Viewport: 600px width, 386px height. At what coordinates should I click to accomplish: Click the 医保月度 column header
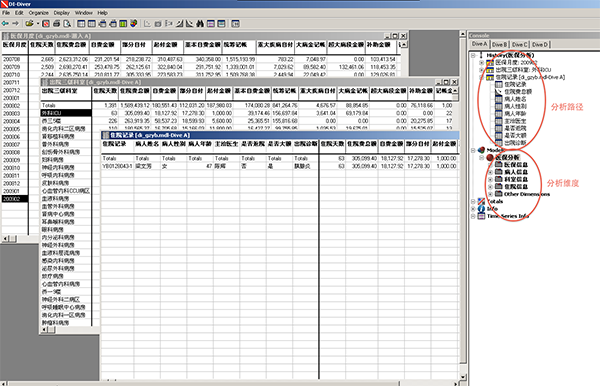(x=15, y=45)
